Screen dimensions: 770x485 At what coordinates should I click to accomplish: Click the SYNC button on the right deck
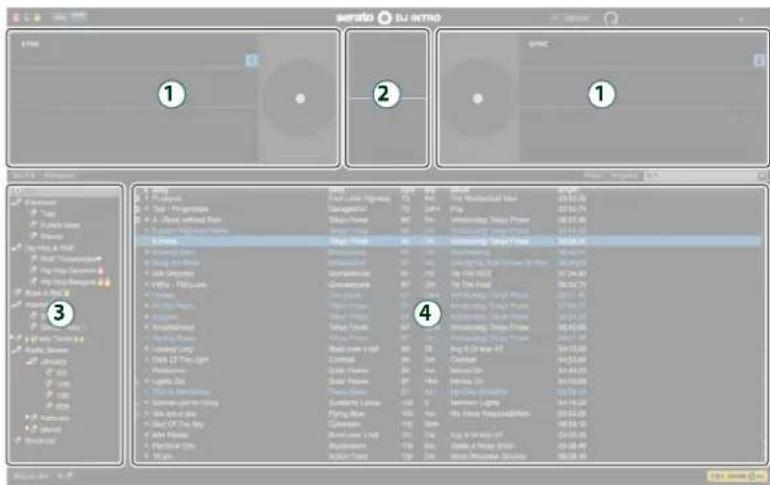click(x=538, y=44)
